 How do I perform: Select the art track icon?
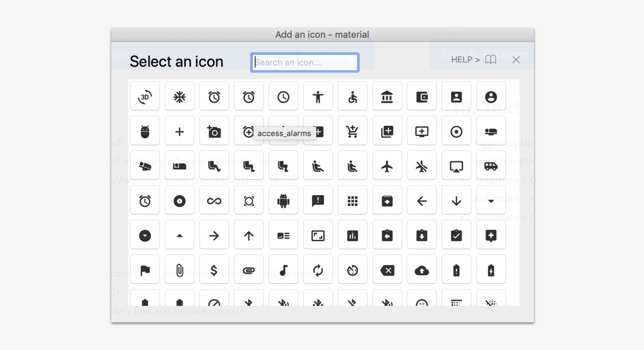coord(284,235)
